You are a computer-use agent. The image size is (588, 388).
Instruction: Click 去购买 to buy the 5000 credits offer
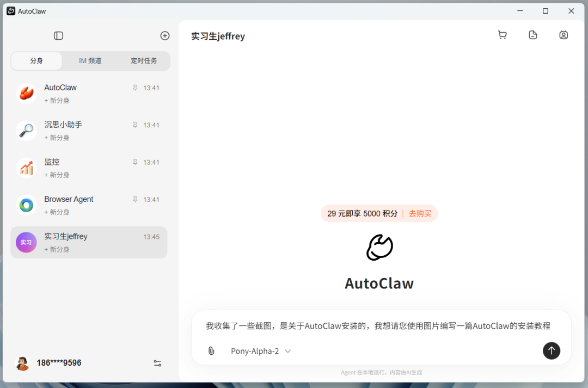point(420,213)
